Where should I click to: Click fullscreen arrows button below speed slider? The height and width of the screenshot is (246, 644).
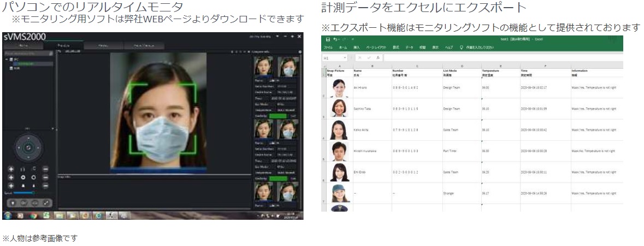pyautogui.click(x=45, y=202)
